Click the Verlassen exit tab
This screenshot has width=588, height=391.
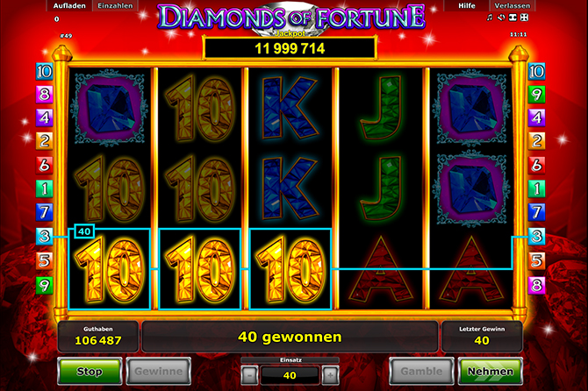coord(513,5)
